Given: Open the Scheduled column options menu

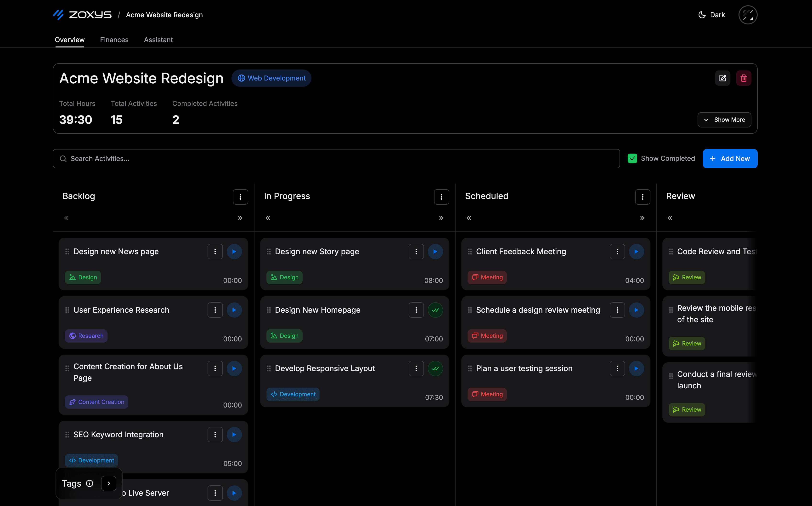Looking at the screenshot, I should pyautogui.click(x=643, y=197).
